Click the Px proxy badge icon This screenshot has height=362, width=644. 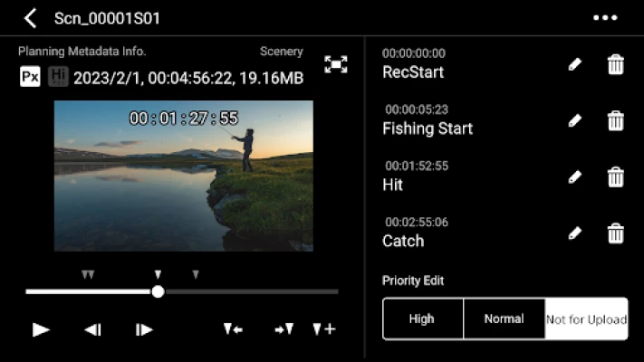pos(30,77)
